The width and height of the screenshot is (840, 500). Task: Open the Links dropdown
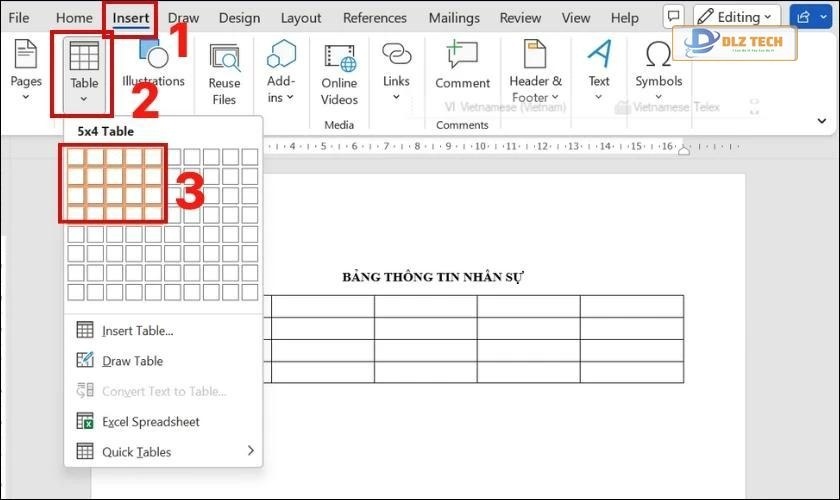tap(396, 68)
